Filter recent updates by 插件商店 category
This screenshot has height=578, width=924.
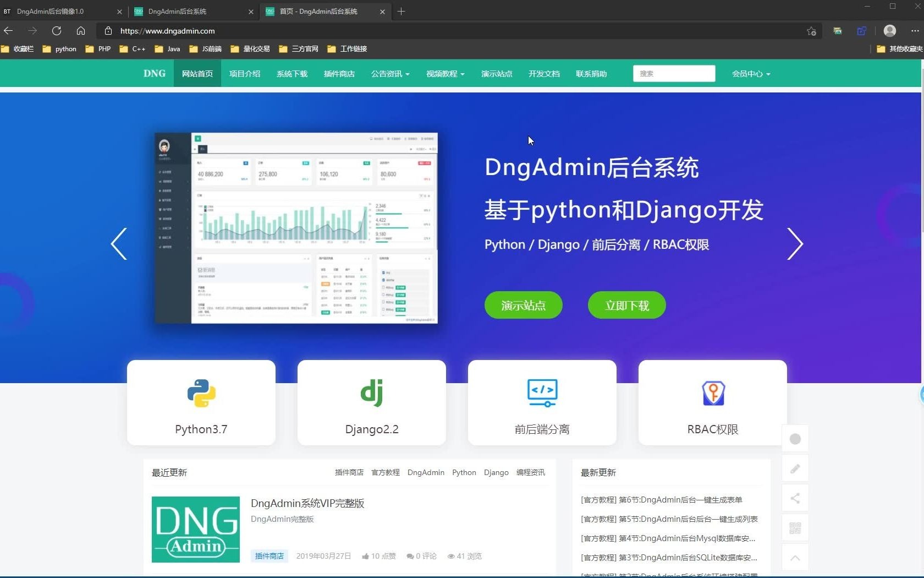click(x=349, y=472)
